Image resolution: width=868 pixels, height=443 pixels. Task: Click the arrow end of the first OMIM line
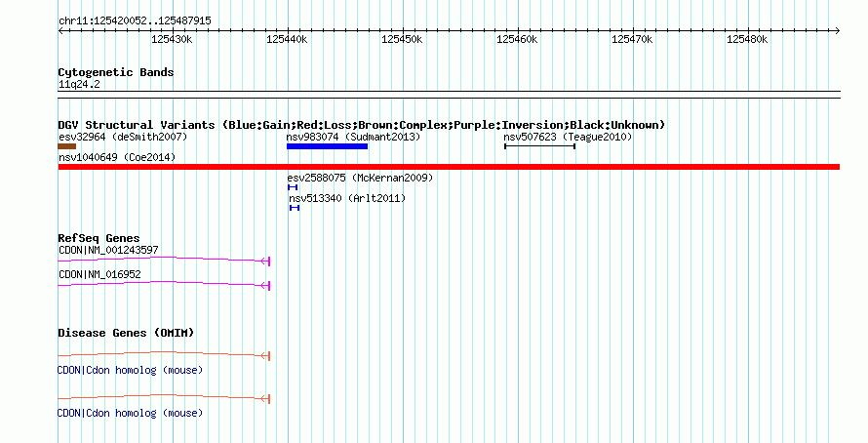265,355
